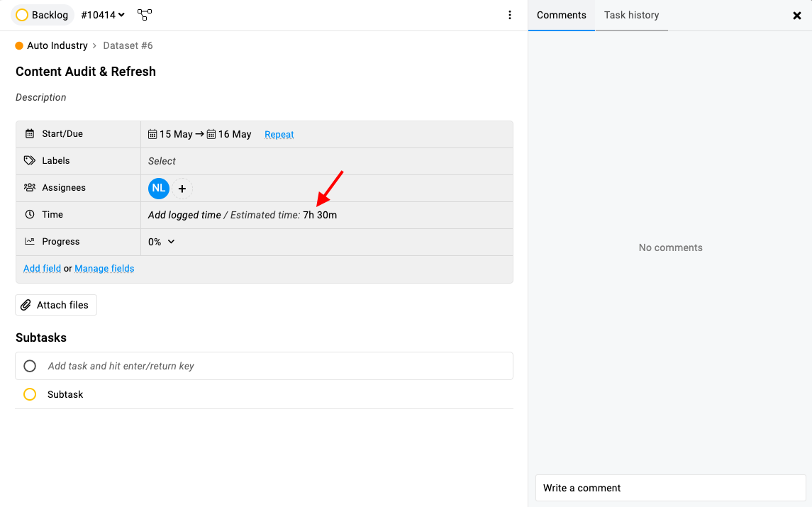Click the Backlog status label
Viewport: 812px width, 507px height.
(x=50, y=15)
